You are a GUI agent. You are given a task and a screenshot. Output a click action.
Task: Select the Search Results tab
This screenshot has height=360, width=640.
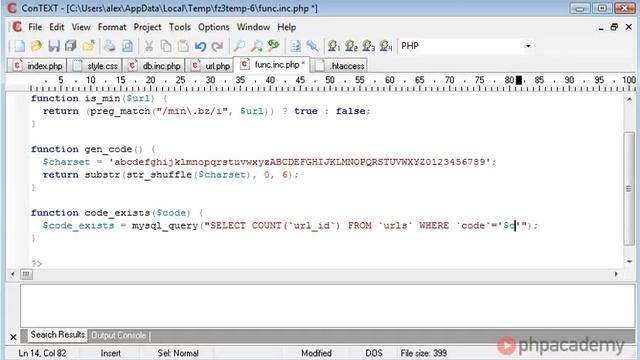(x=57, y=335)
